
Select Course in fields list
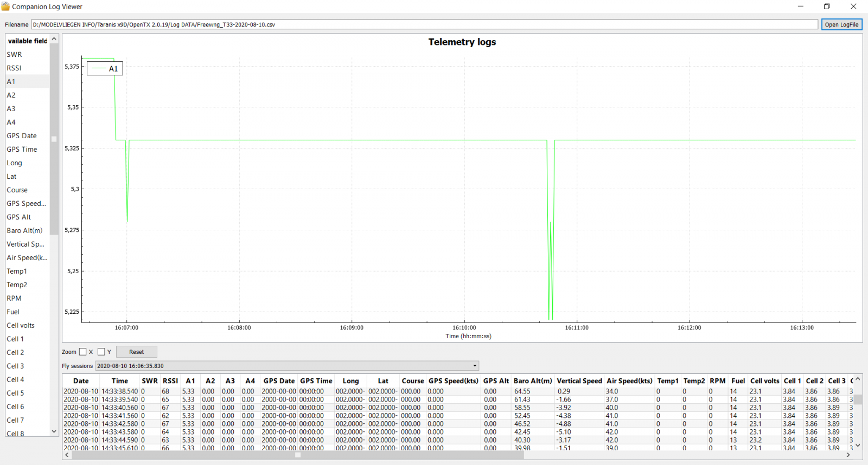pos(27,190)
